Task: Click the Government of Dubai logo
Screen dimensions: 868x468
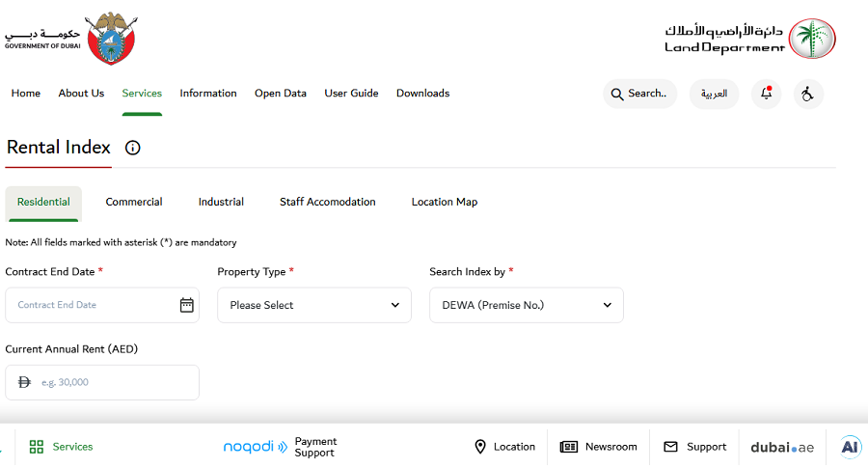Action: pyautogui.click(x=69, y=39)
